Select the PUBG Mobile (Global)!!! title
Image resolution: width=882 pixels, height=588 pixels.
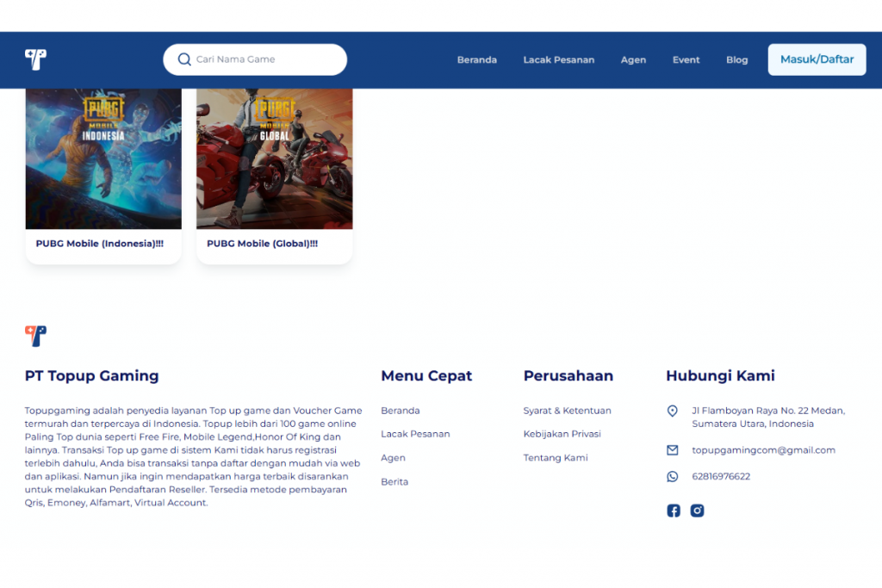tap(262, 244)
